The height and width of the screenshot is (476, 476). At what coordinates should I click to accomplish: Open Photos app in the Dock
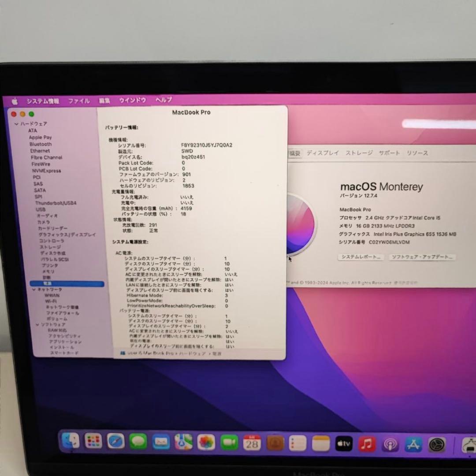206,443
